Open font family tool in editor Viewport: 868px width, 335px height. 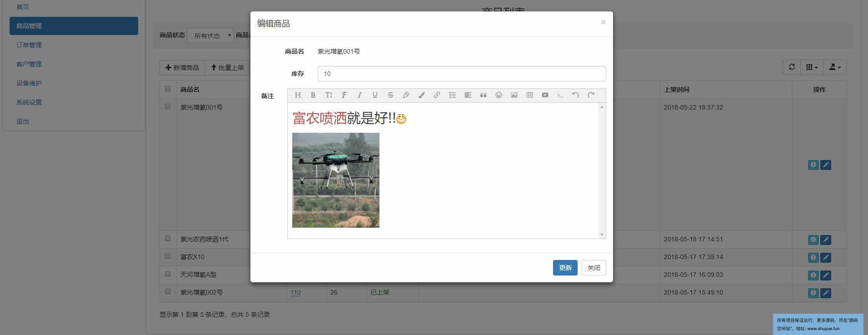[344, 95]
